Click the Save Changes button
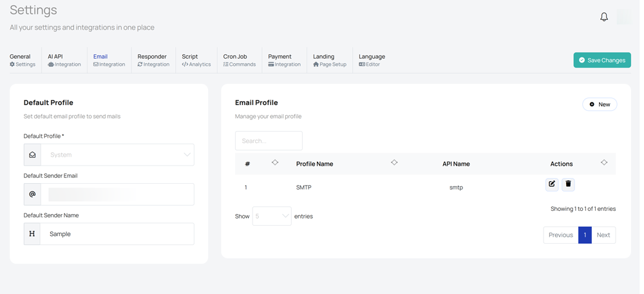 [601, 60]
